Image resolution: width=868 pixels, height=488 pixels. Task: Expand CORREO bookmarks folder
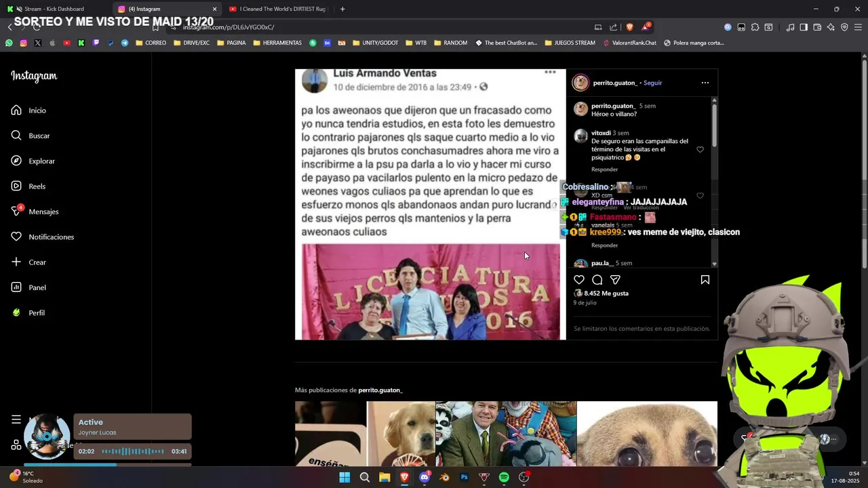pyautogui.click(x=151, y=43)
